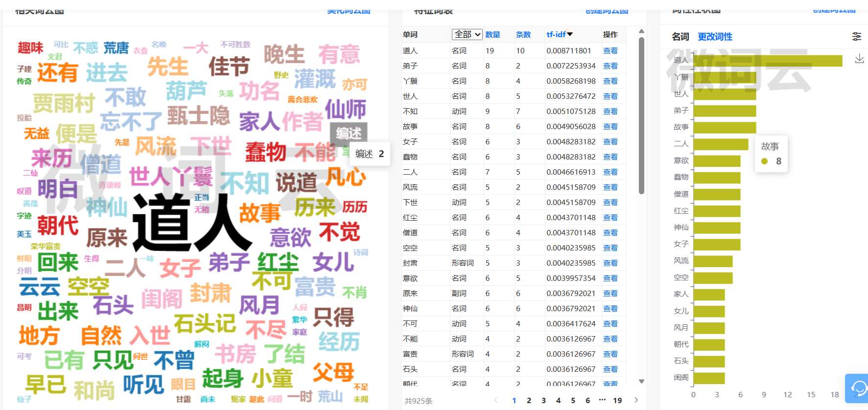The image size is (868, 410).
Task: Go to page 6
Action: [587, 400]
